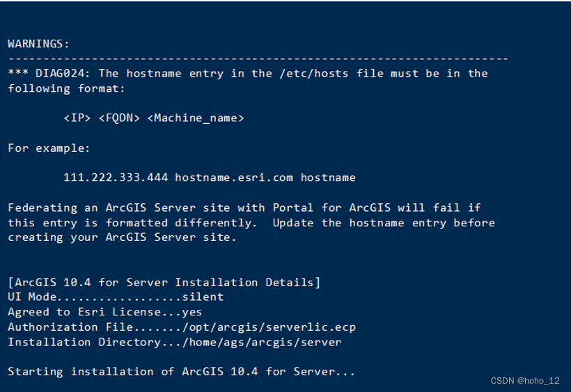
Task: Click the dashed separator line under WARNINGS
Action: coord(258,58)
